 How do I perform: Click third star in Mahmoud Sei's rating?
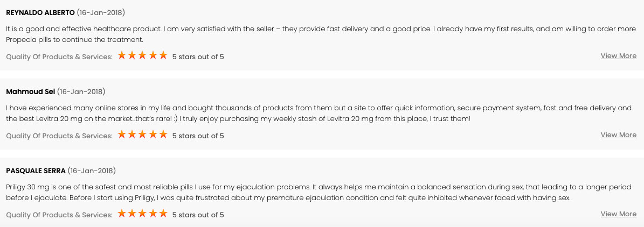pos(142,134)
